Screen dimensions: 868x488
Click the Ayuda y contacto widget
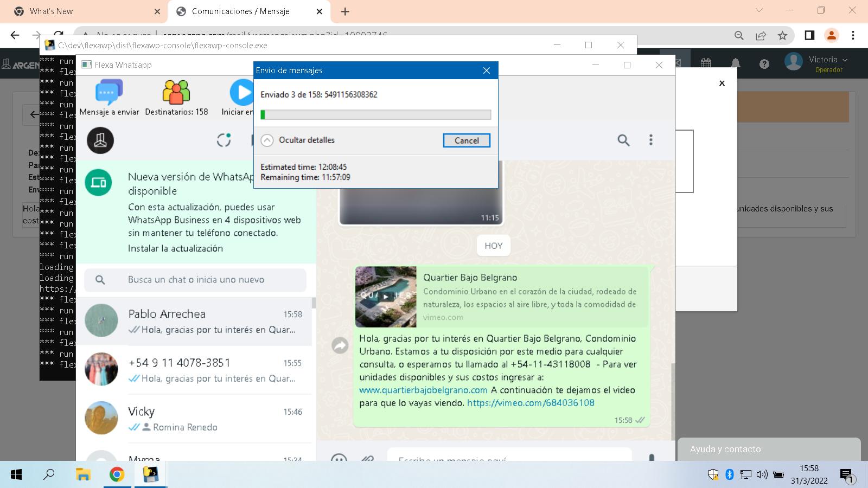coord(769,449)
